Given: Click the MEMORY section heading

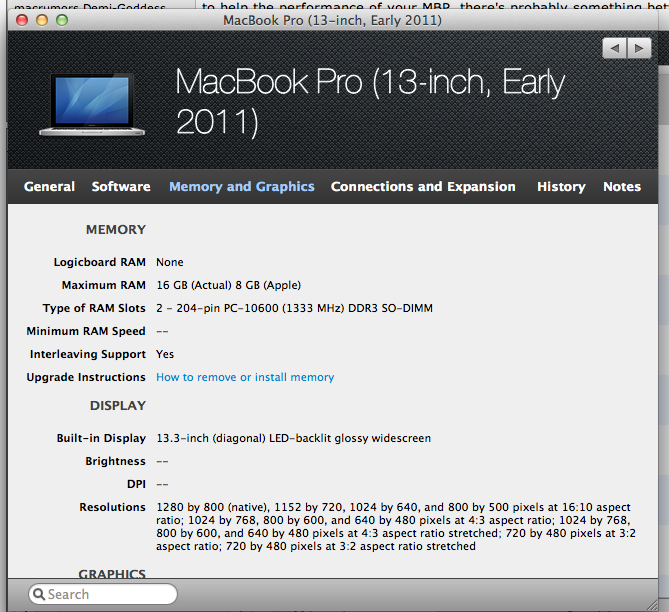Looking at the screenshot, I should click(x=116, y=230).
